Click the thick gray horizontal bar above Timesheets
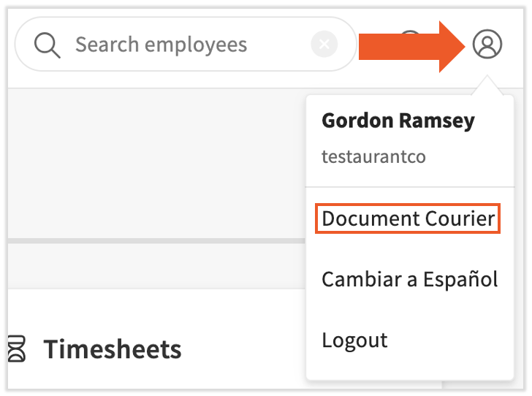The image size is (532, 396). coord(146,240)
